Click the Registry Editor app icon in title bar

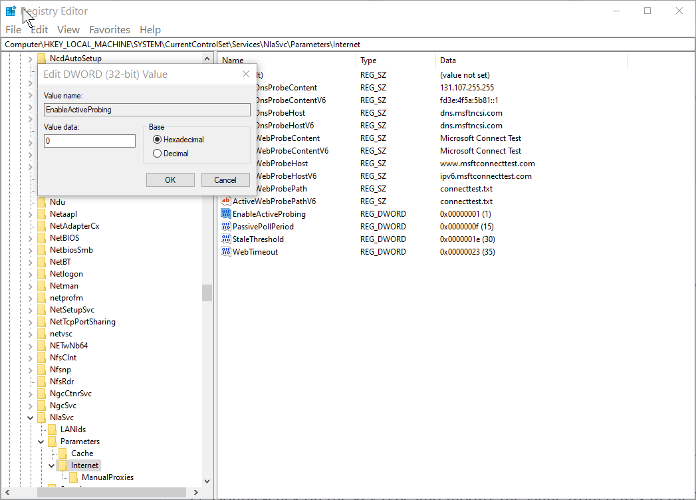pos(11,11)
